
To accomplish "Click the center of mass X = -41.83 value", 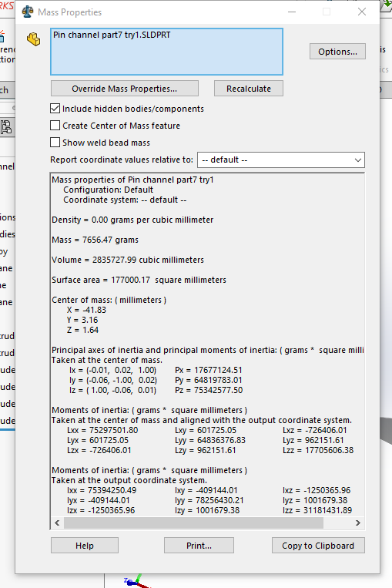I will 86,310.
